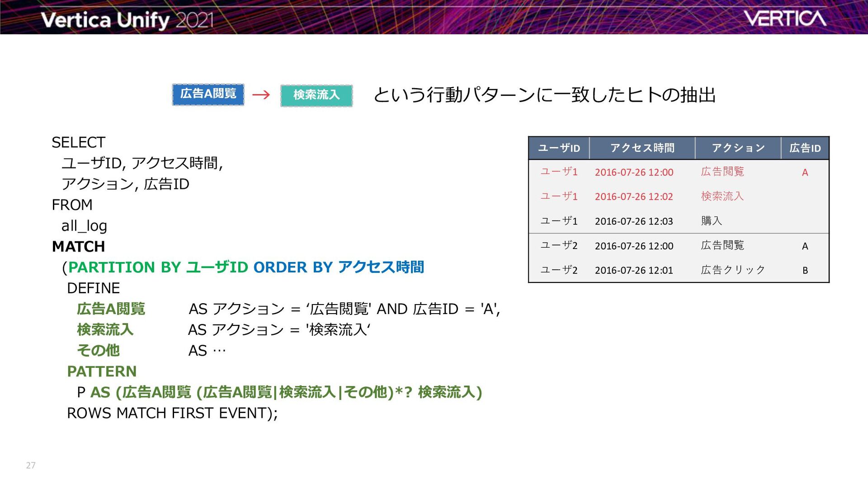The width and height of the screenshot is (868, 488).
Task: Click the VERTICA logo in the header
Action: pyautogui.click(x=785, y=19)
